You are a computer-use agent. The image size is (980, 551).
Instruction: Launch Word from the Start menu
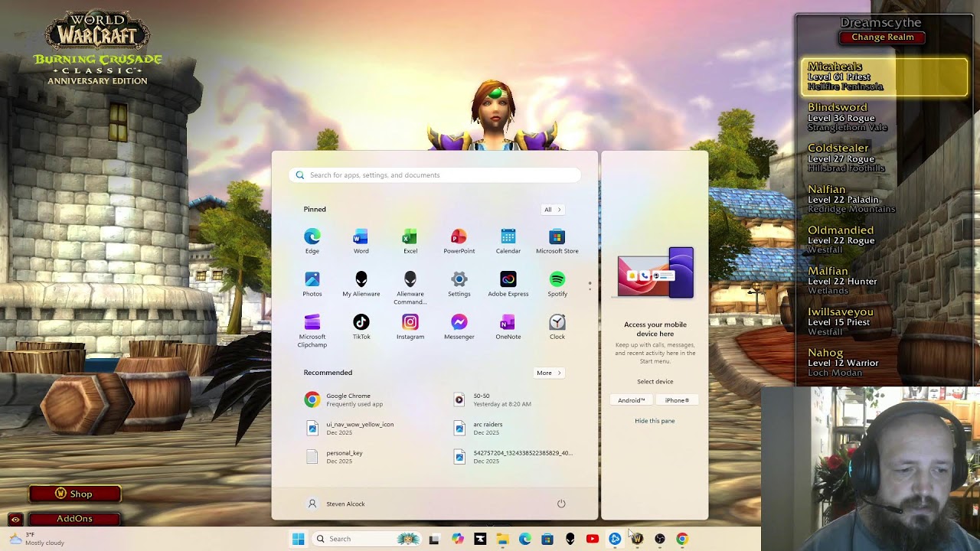361,240
